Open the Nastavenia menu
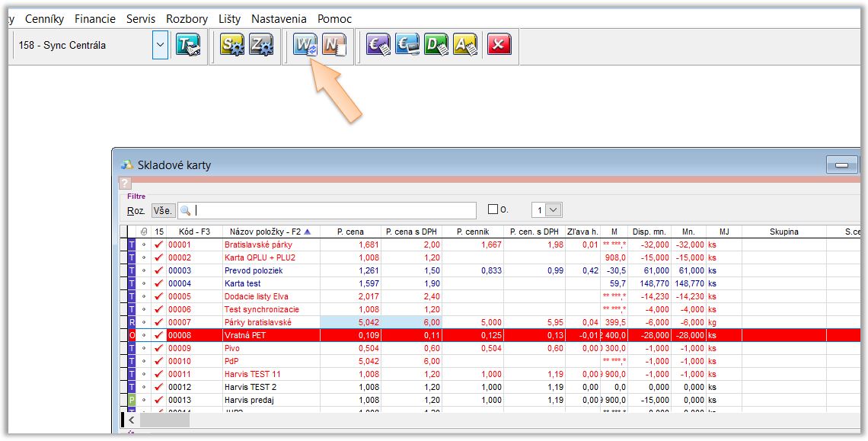Viewport: 868px width, 441px height. point(279,18)
